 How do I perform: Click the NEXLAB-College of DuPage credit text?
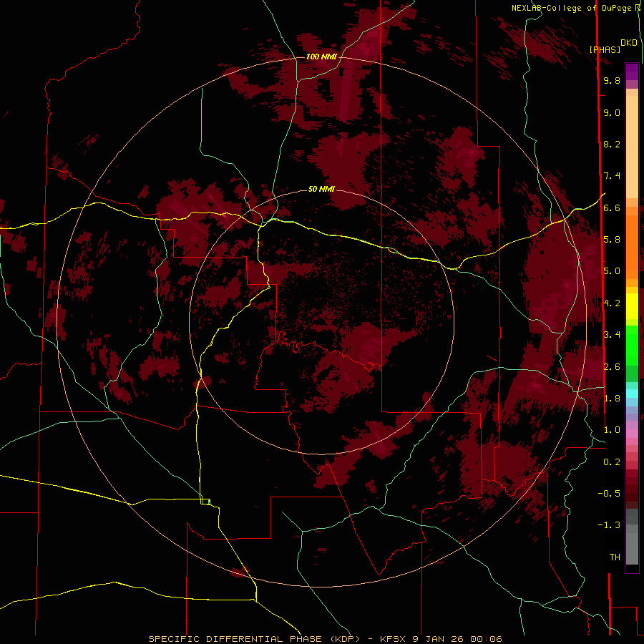pos(573,8)
